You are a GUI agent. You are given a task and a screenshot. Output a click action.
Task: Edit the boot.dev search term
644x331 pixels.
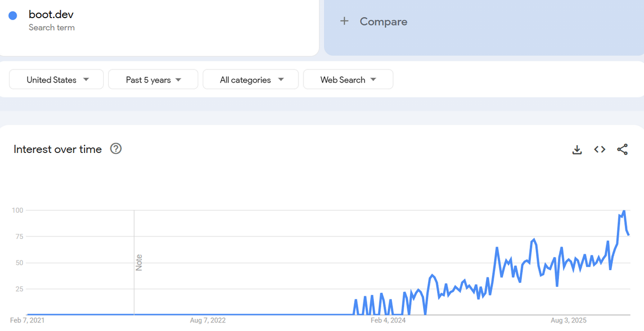(51, 15)
